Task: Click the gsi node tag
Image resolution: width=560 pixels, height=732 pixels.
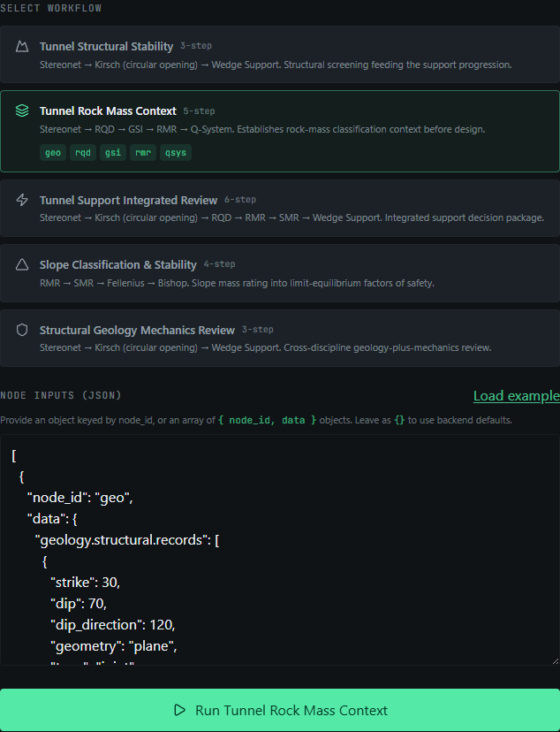Action: click(113, 153)
